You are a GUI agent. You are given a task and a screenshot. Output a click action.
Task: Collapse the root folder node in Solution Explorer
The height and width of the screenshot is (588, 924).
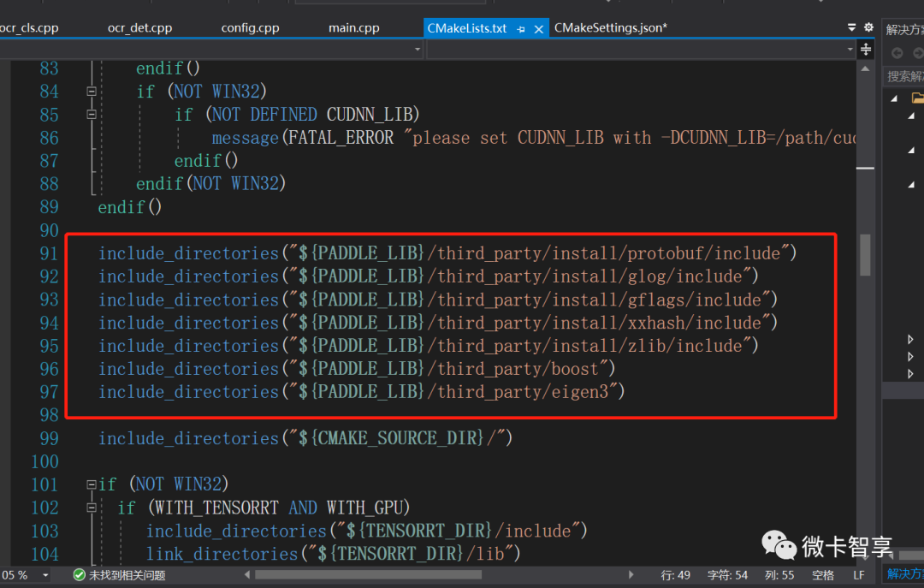click(895, 98)
